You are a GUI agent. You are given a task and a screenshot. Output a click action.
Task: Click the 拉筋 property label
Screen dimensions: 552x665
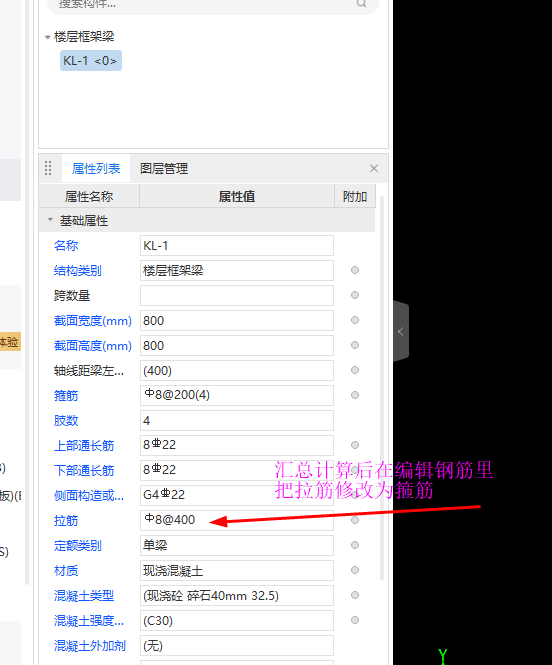(x=66, y=521)
